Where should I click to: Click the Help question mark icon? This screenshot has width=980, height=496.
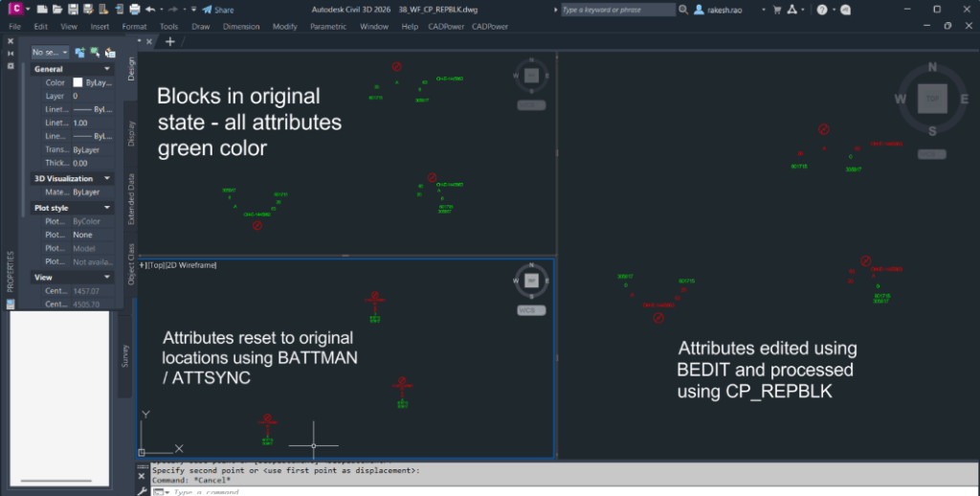point(822,10)
